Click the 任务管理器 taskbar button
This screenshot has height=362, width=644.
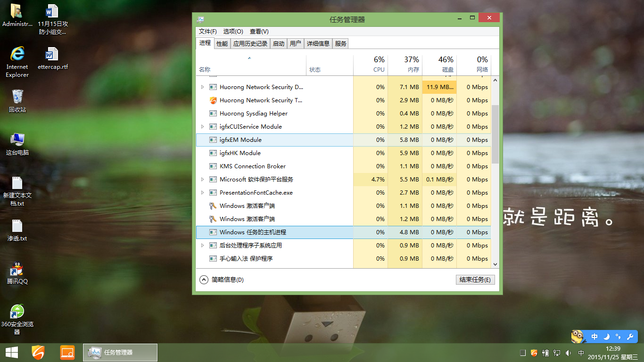coord(120,352)
